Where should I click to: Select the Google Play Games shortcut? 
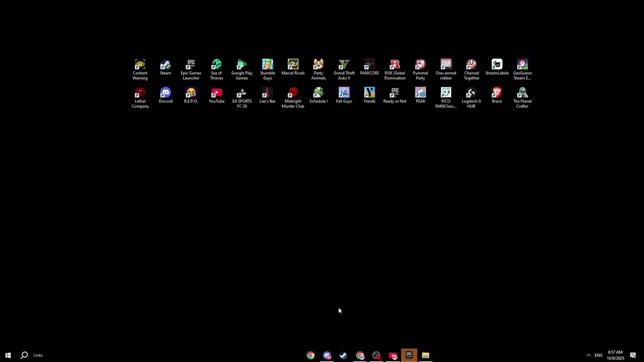(x=242, y=69)
